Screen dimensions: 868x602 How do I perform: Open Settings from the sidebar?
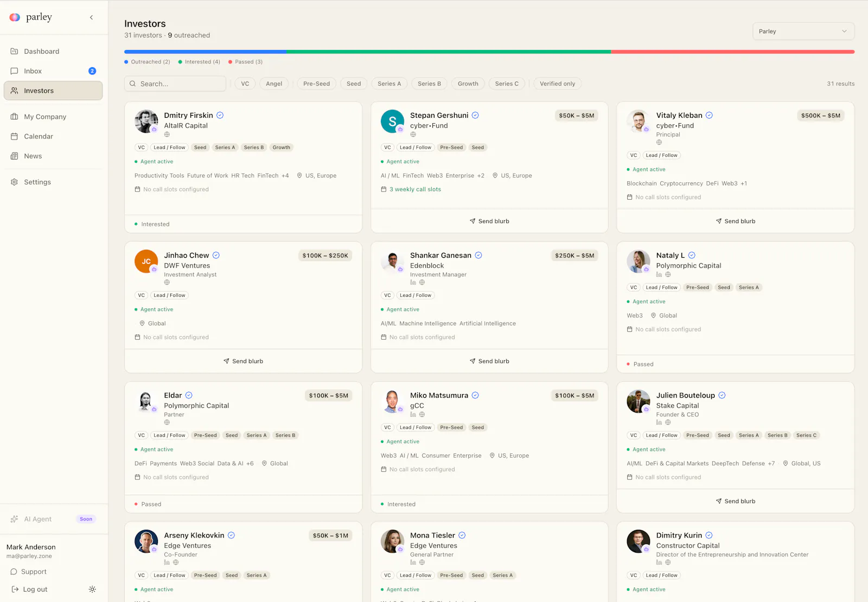[53, 182]
